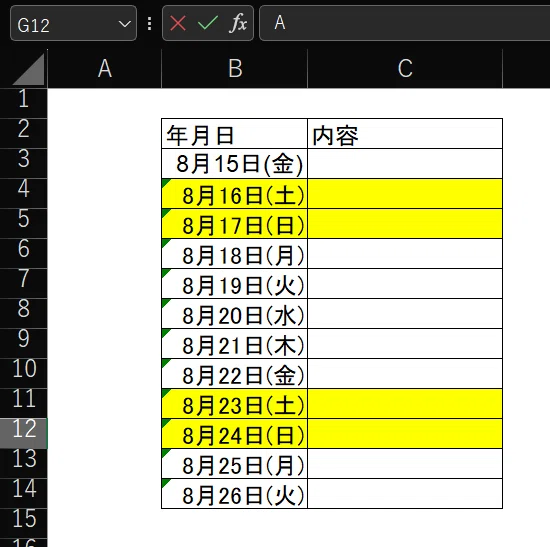Open the Name Box dropdown arrow
The height and width of the screenshot is (547, 550).
pos(125,24)
